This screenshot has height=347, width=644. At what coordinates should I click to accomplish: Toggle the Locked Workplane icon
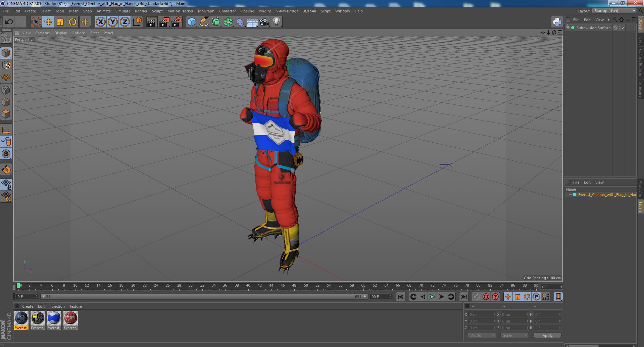coord(6,184)
